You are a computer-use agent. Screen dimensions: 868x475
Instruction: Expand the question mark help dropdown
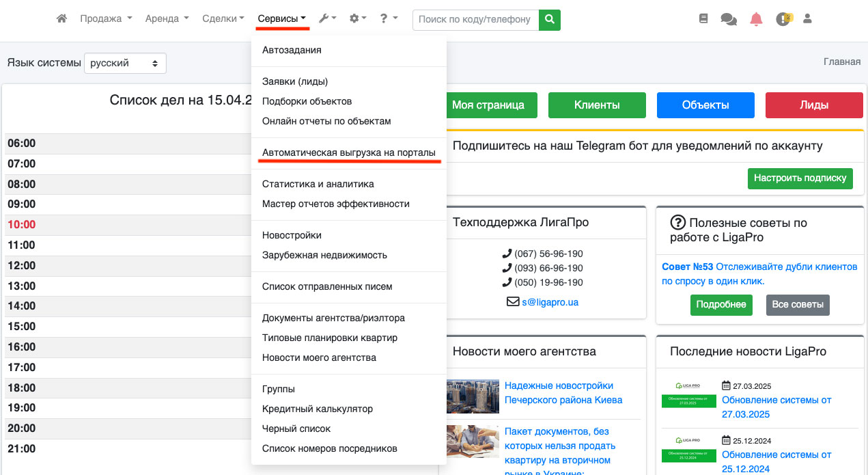pyautogui.click(x=389, y=19)
